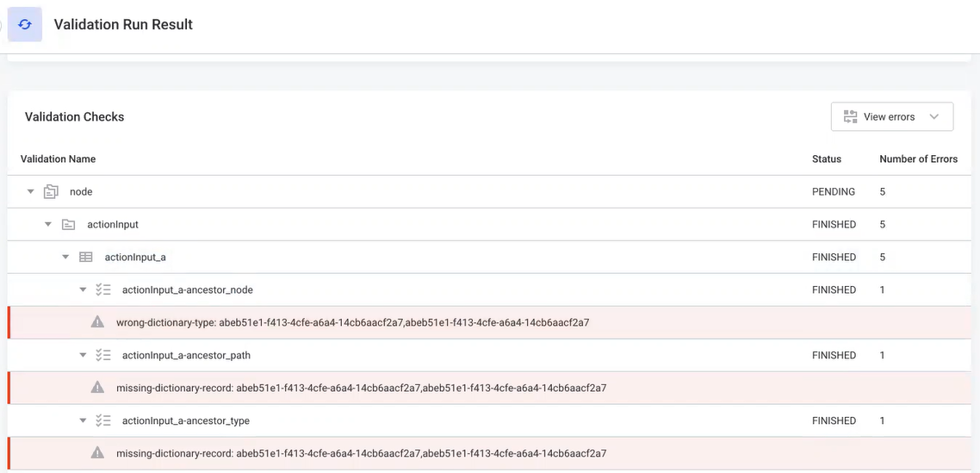
Task: Collapse actionInput_a-ancestor_node check
Action: click(83, 290)
